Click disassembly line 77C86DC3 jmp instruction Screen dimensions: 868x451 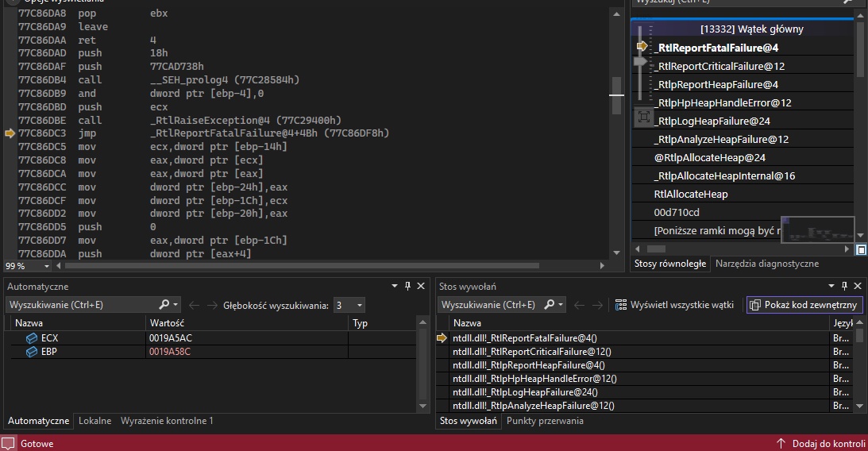204,133
